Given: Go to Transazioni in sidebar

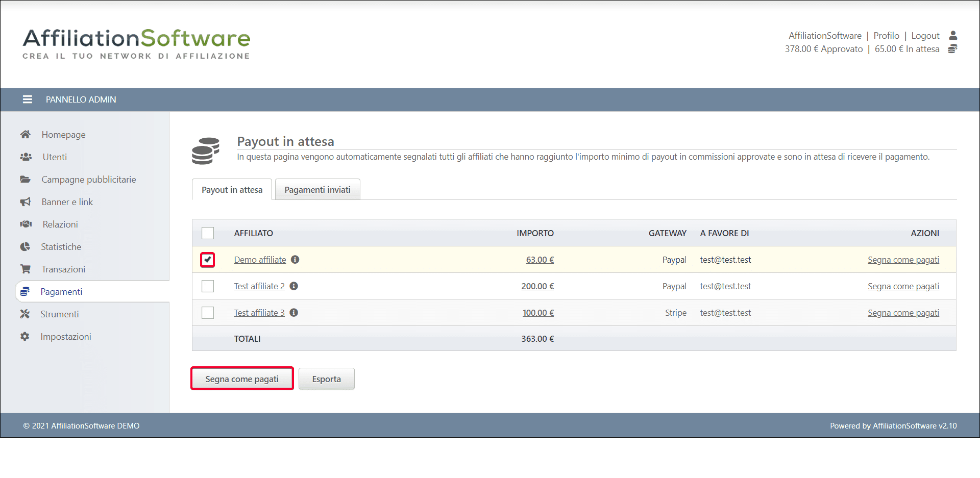Looking at the screenshot, I should (x=63, y=269).
